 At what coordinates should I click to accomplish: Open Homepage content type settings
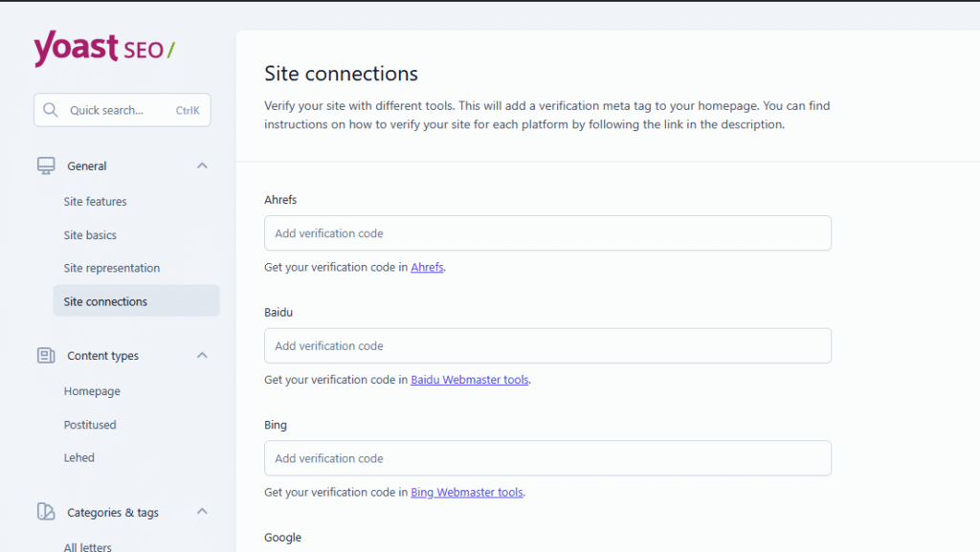pyautogui.click(x=92, y=391)
